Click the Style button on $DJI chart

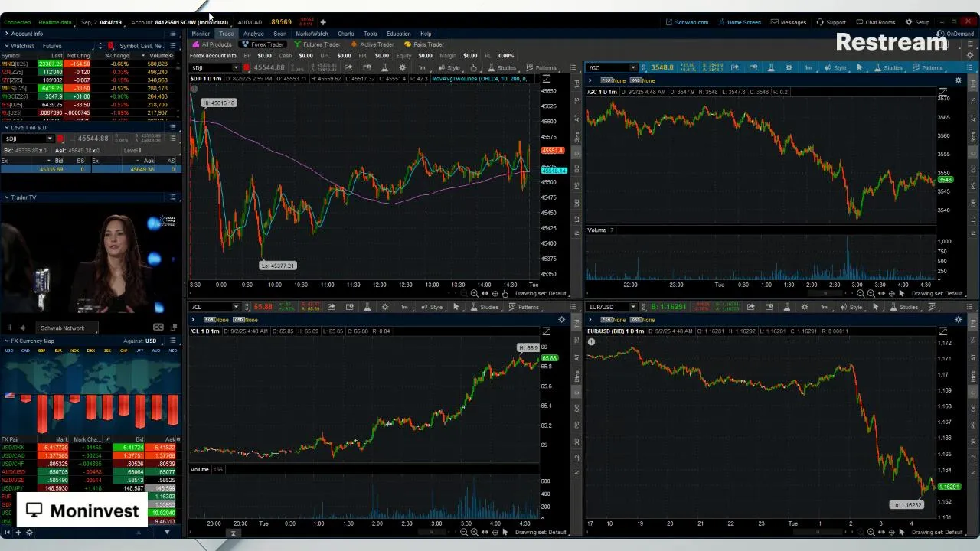450,67
